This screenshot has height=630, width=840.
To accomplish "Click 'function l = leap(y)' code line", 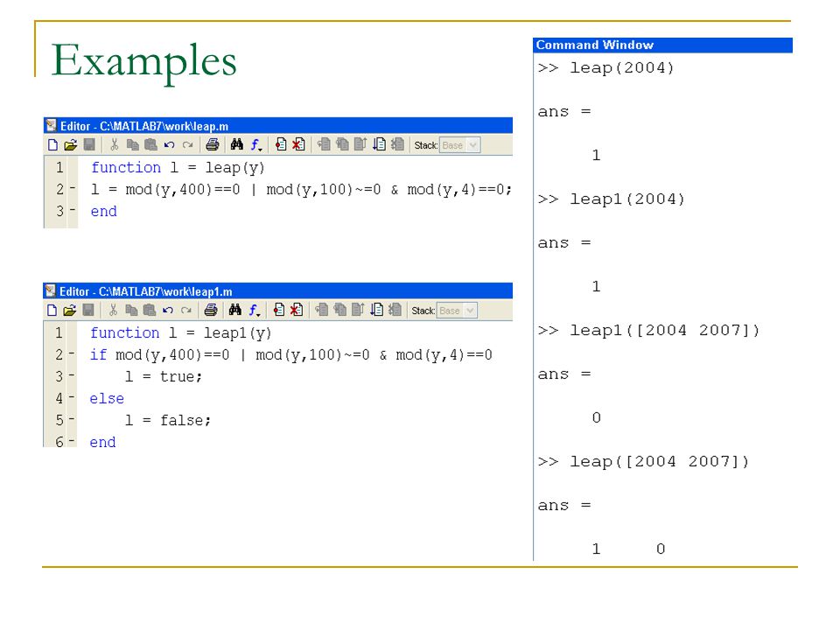I will [x=178, y=168].
